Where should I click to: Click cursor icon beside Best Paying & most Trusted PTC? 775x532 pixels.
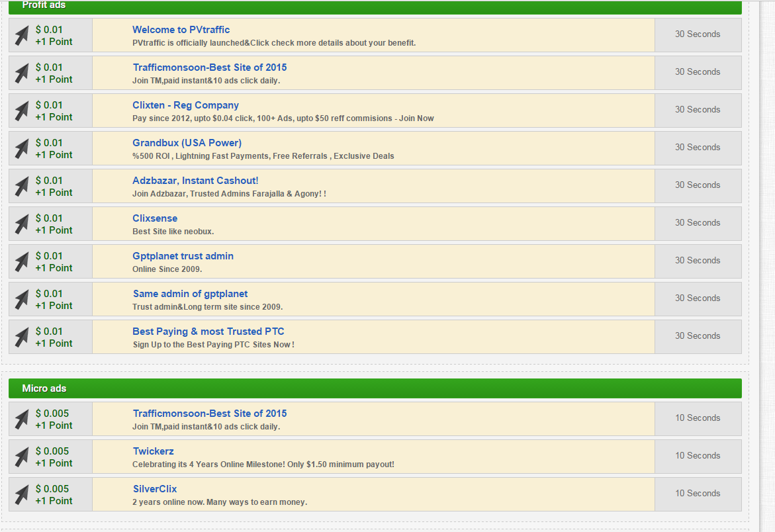[x=22, y=337]
